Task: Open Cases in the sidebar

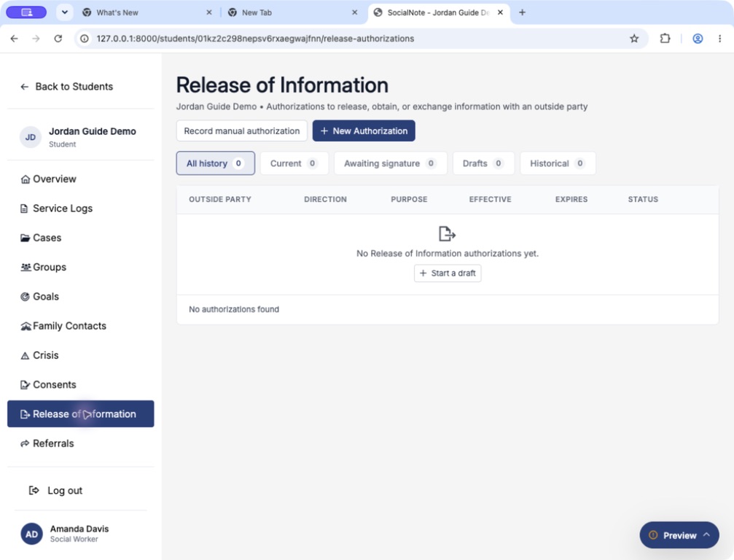Action: coord(80,238)
